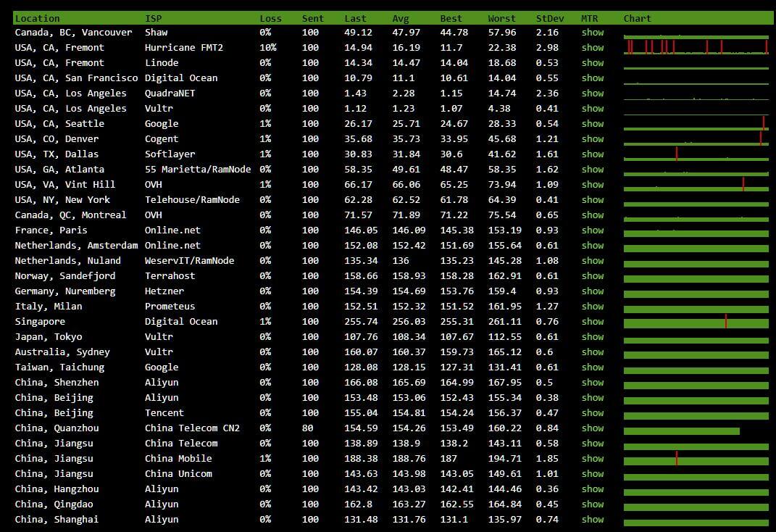Select the Hetzner ISP cell

click(x=164, y=291)
